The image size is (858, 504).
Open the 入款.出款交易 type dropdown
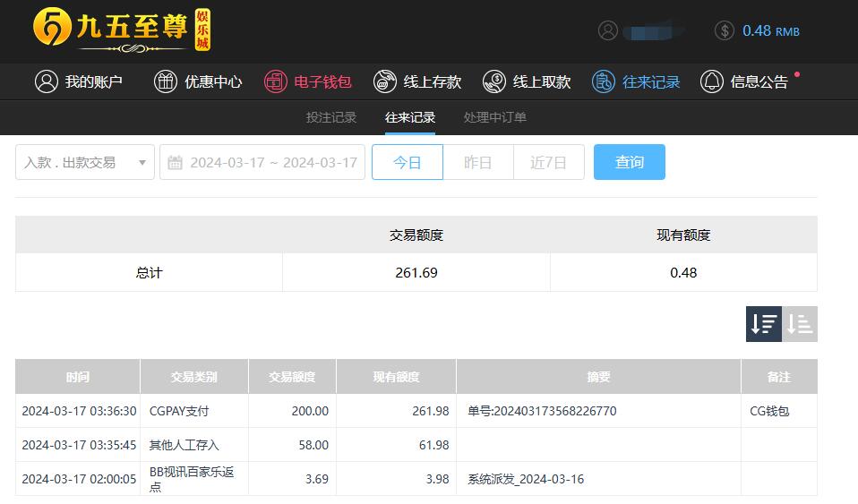pos(85,162)
